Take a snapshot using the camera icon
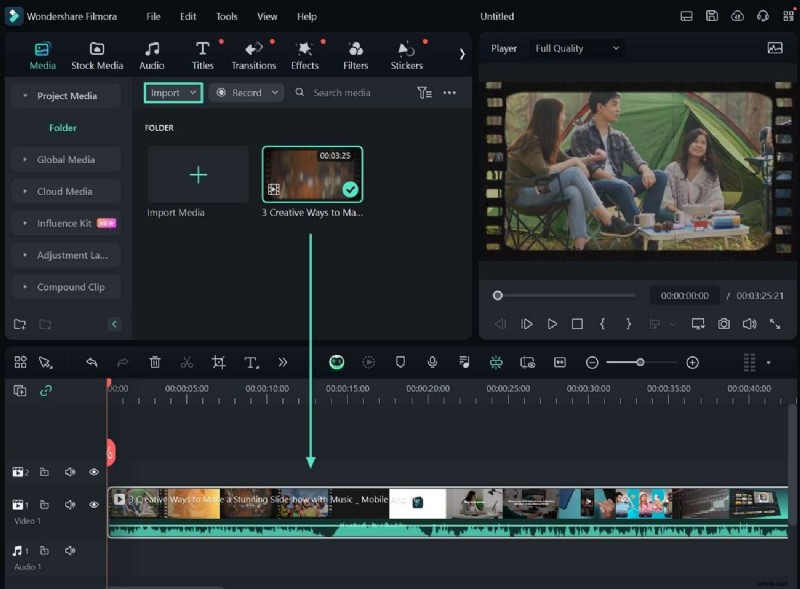 pyautogui.click(x=724, y=324)
